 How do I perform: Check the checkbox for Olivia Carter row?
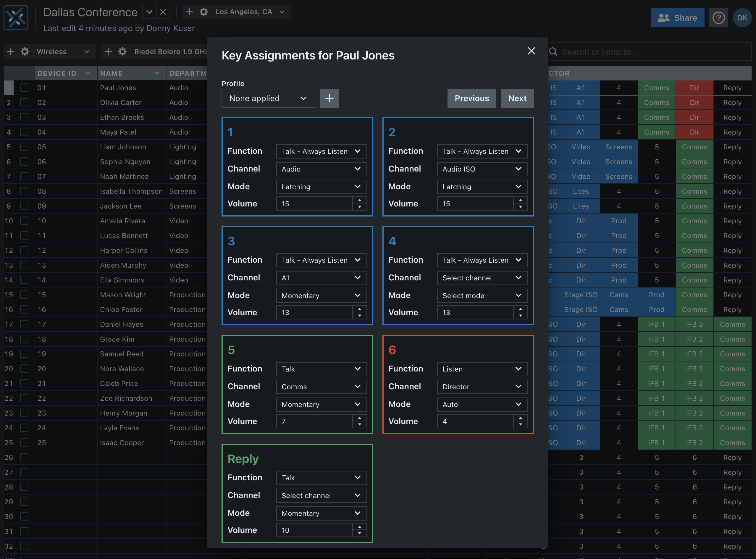[x=24, y=103]
